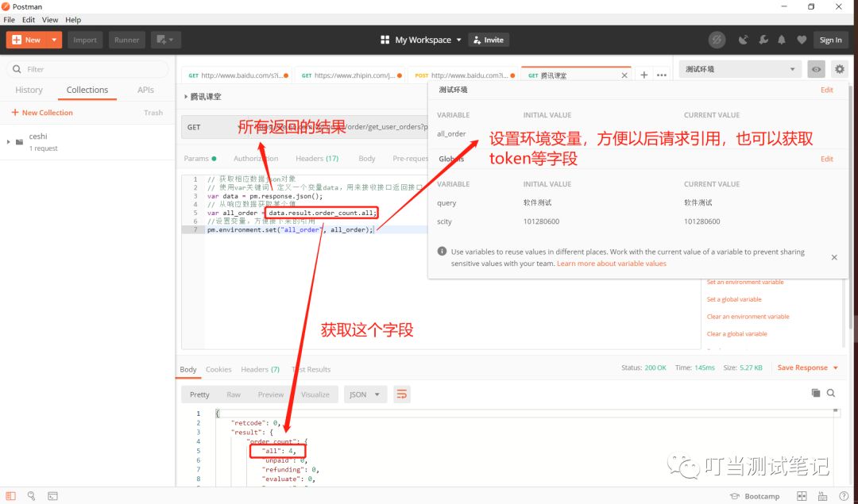Open the Help menu

point(73,20)
